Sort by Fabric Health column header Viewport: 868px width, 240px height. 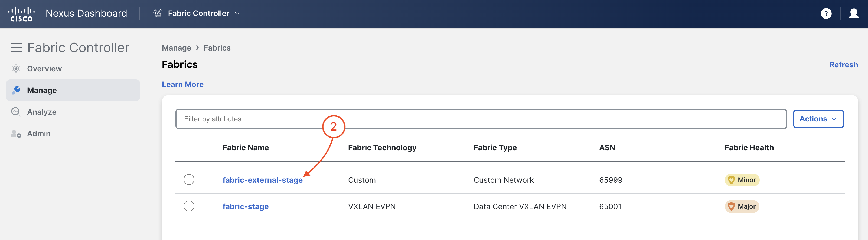pyautogui.click(x=749, y=148)
